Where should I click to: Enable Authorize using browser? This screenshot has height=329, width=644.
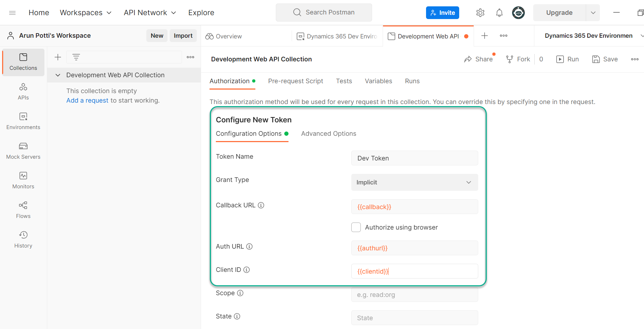click(x=356, y=227)
